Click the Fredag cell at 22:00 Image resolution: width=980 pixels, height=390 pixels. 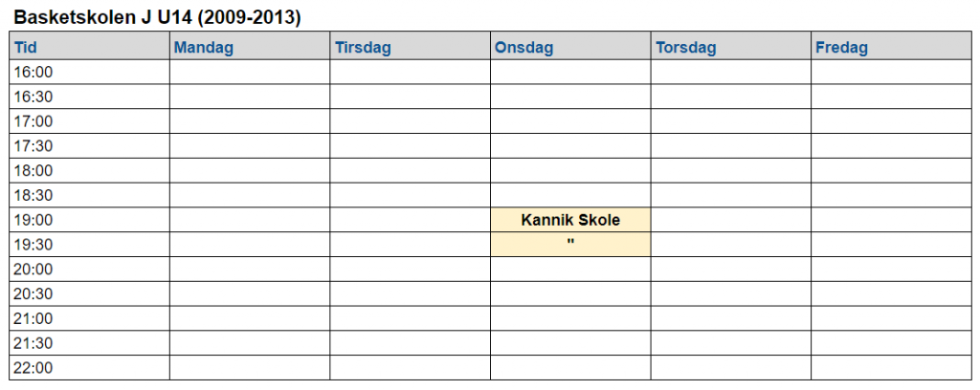click(891, 367)
